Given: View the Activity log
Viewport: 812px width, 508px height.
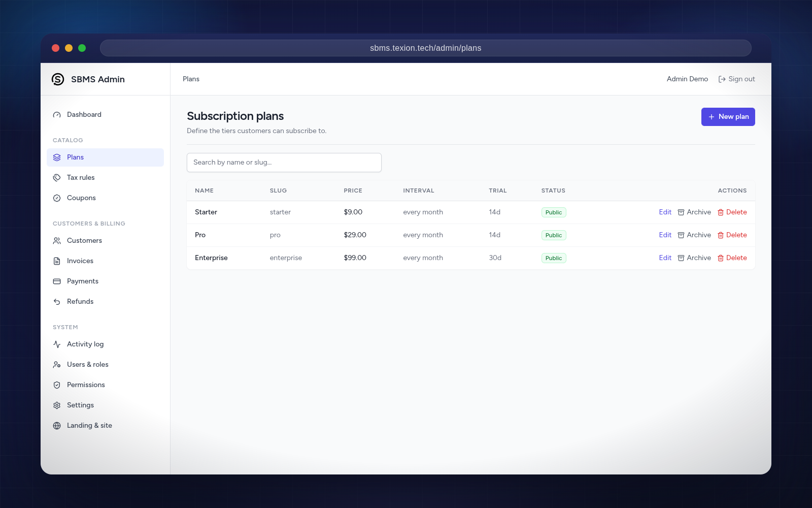Looking at the screenshot, I should [105, 344].
